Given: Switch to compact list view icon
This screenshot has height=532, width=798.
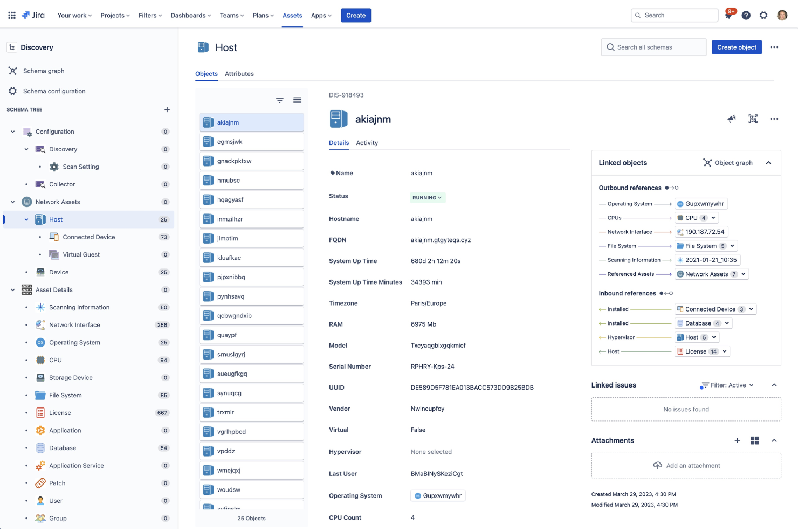Looking at the screenshot, I should pyautogui.click(x=297, y=100).
